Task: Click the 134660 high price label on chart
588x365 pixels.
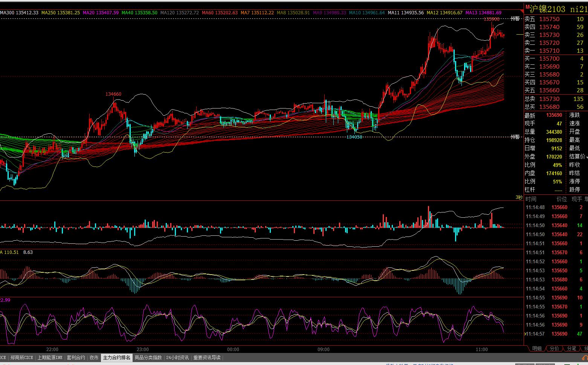Action: click(x=113, y=94)
